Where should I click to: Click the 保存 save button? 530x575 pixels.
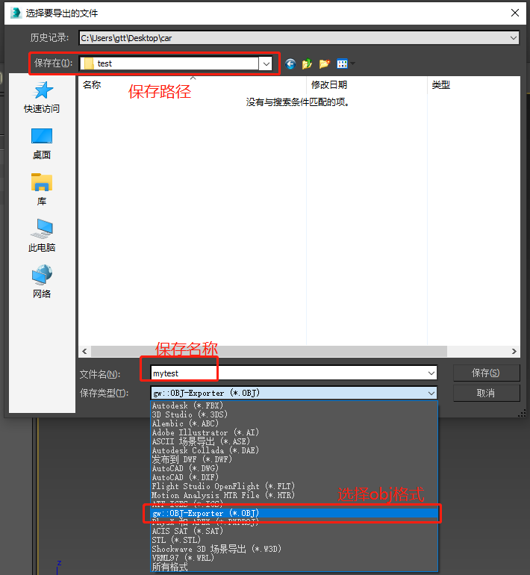[x=486, y=373]
